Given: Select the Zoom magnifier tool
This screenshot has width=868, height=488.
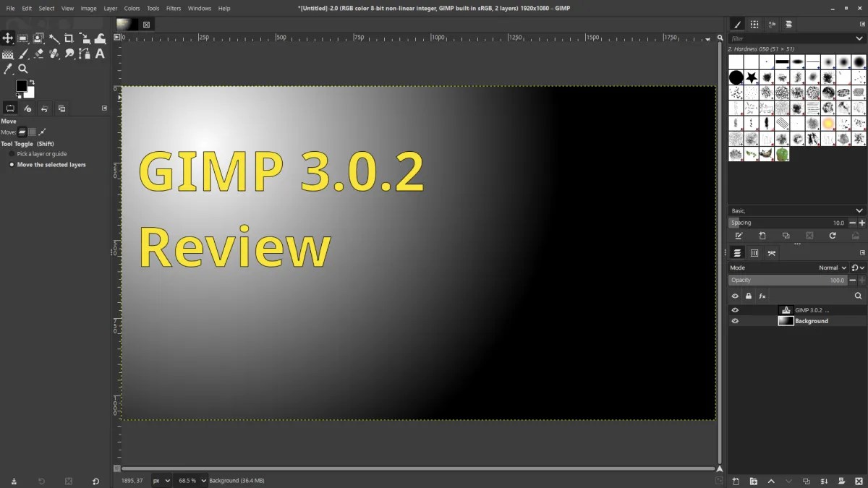Looking at the screenshot, I should pyautogui.click(x=23, y=69).
